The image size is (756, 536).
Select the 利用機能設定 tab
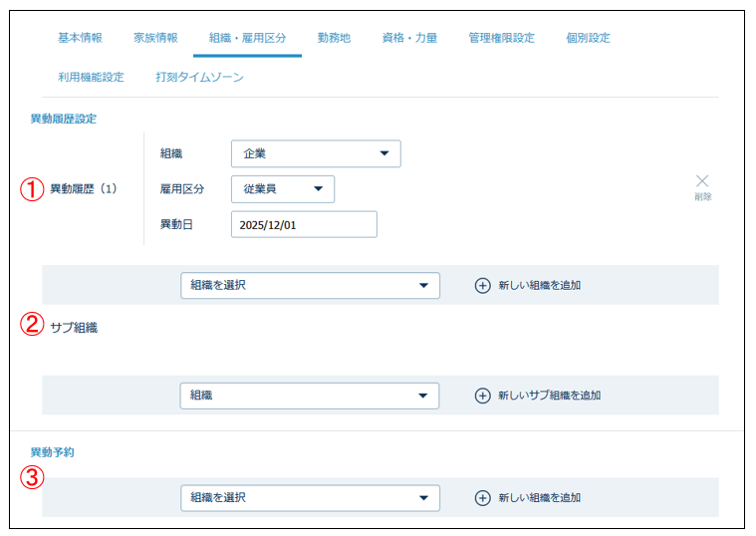click(91, 77)
